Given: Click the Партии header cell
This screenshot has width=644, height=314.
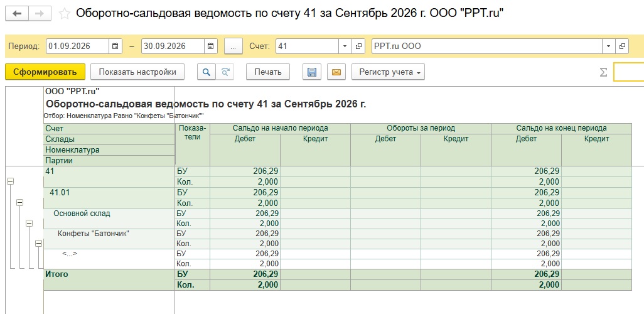Looking at the screenshot, I should click(x=109, y=161).
